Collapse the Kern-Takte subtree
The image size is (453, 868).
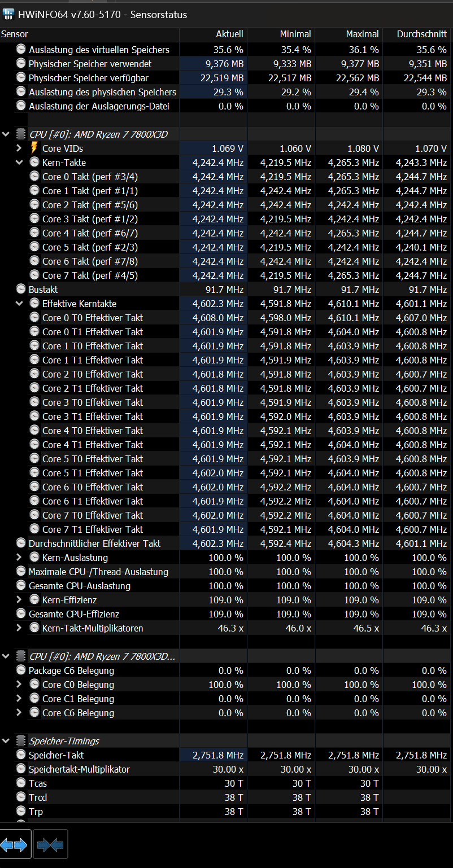(x=19, y=163)
